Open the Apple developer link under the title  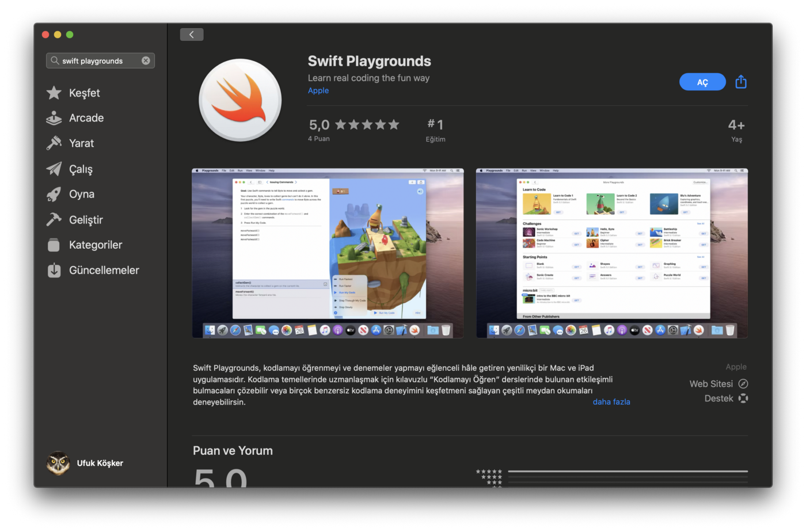(318, 90)
